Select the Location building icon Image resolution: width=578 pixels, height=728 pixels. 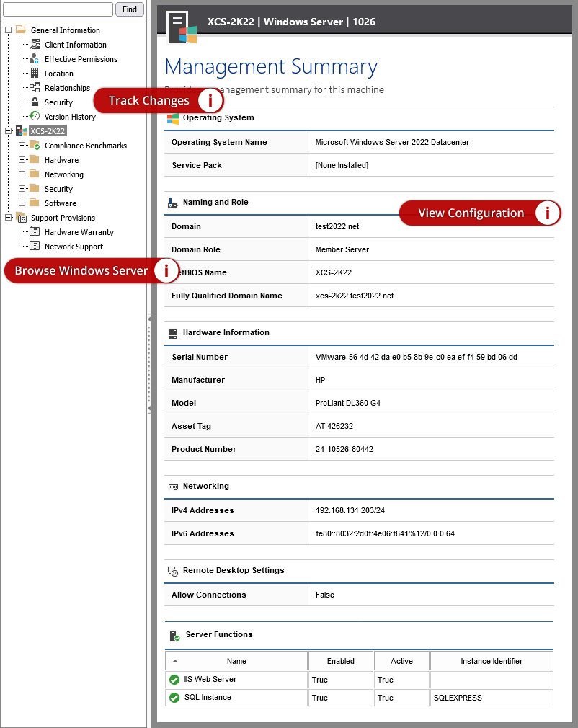tap(34, 73)
